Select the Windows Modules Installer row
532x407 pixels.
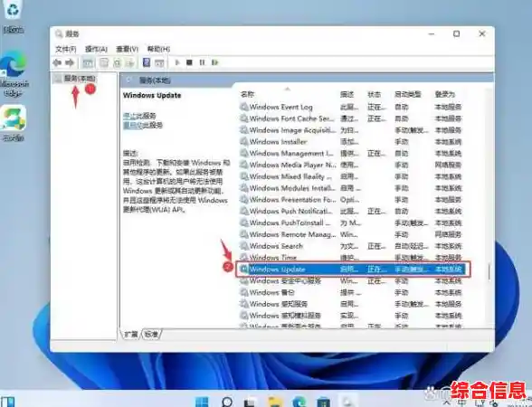point(351,188)
